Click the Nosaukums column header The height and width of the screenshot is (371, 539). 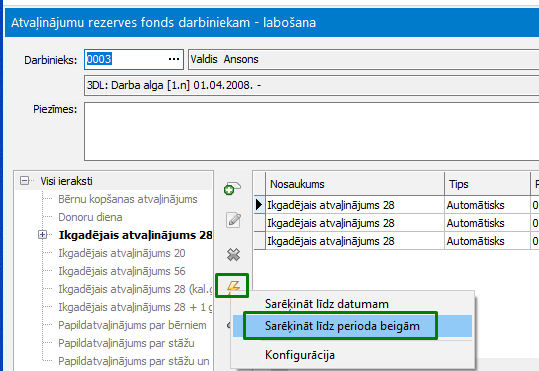[355, 184]
